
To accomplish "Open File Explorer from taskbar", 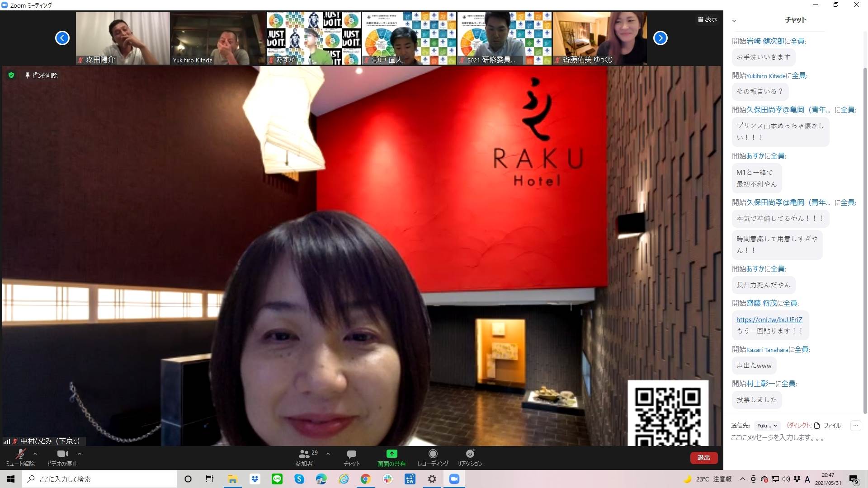I will [232, 479].
